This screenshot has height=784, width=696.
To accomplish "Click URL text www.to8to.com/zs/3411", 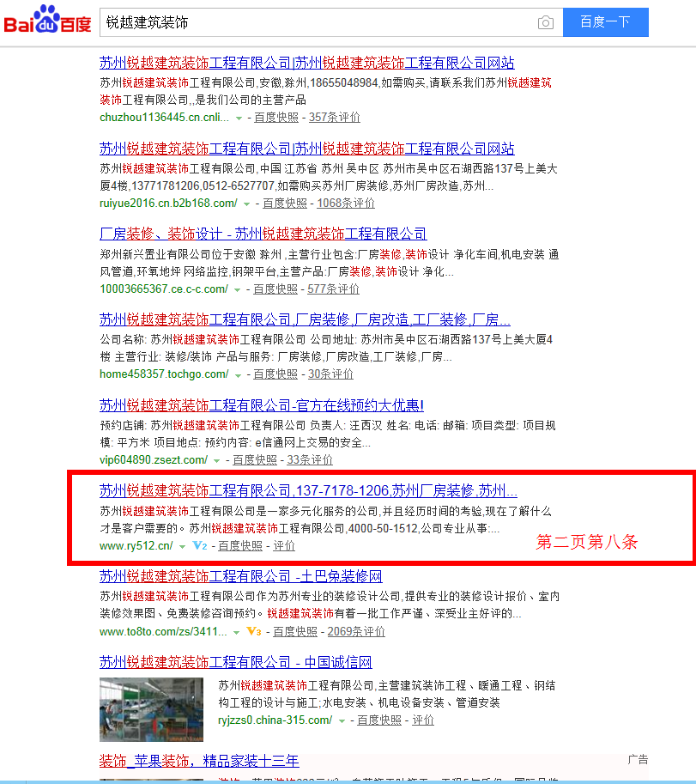I will (163, 631).
